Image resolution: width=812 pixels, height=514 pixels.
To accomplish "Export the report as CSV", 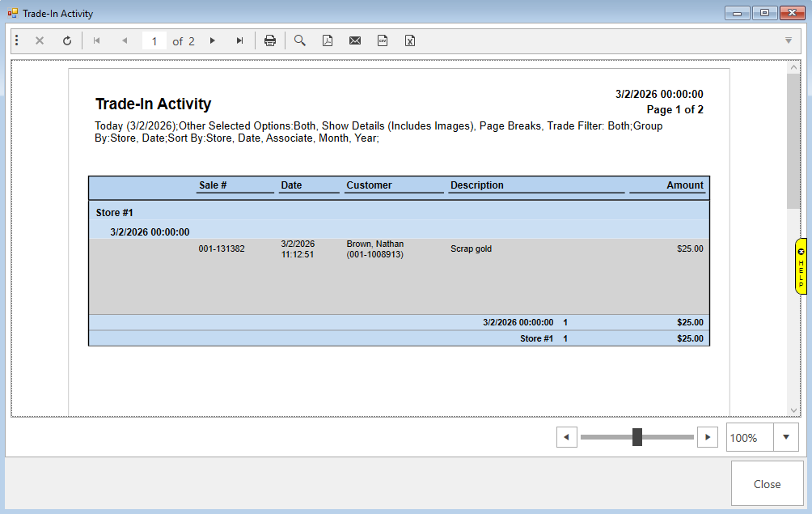I will pos(383,40).
